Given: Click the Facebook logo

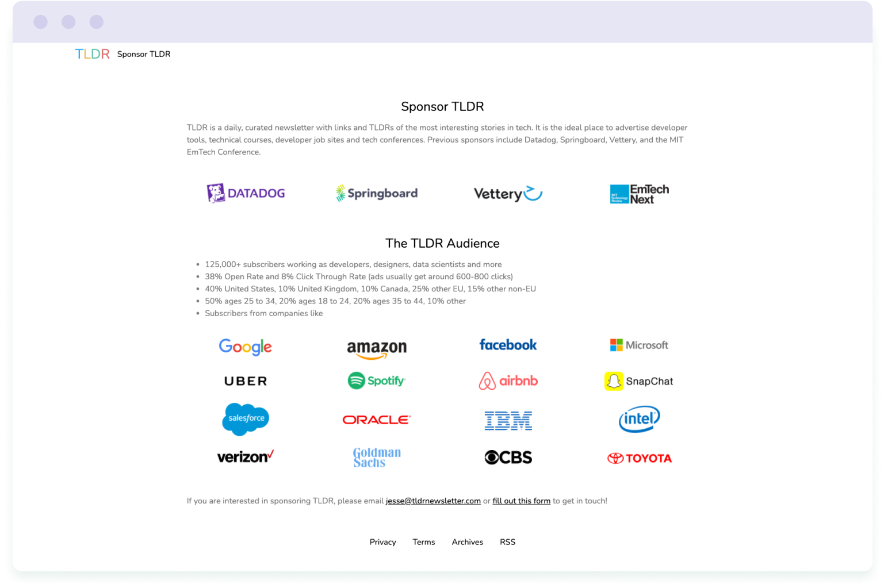Looking at the screenshot, I should (508, 345).
